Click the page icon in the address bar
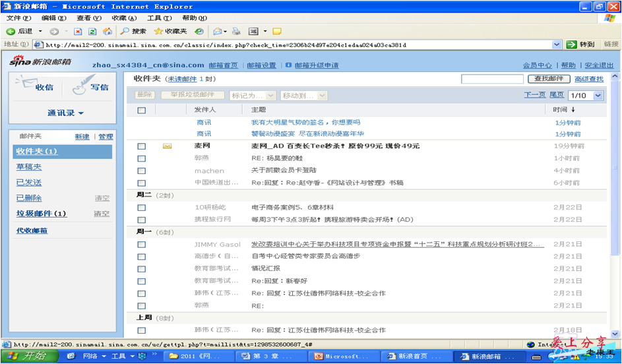Viewport: 622px width, 364px height. 38,44
